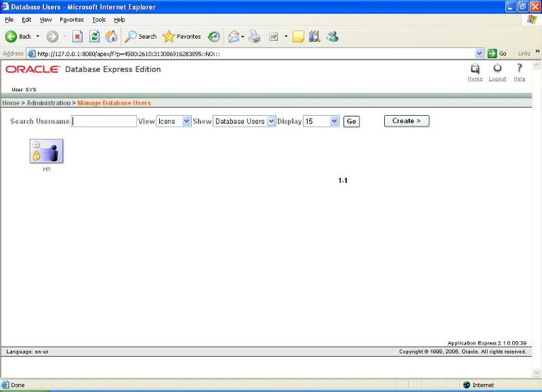
Task: Click the Application Express 2.1.0.00.39 text
Action: coord(487,343)
